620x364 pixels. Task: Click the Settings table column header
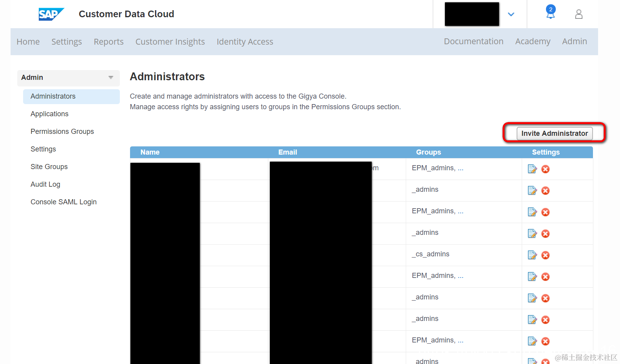(546, 152)
